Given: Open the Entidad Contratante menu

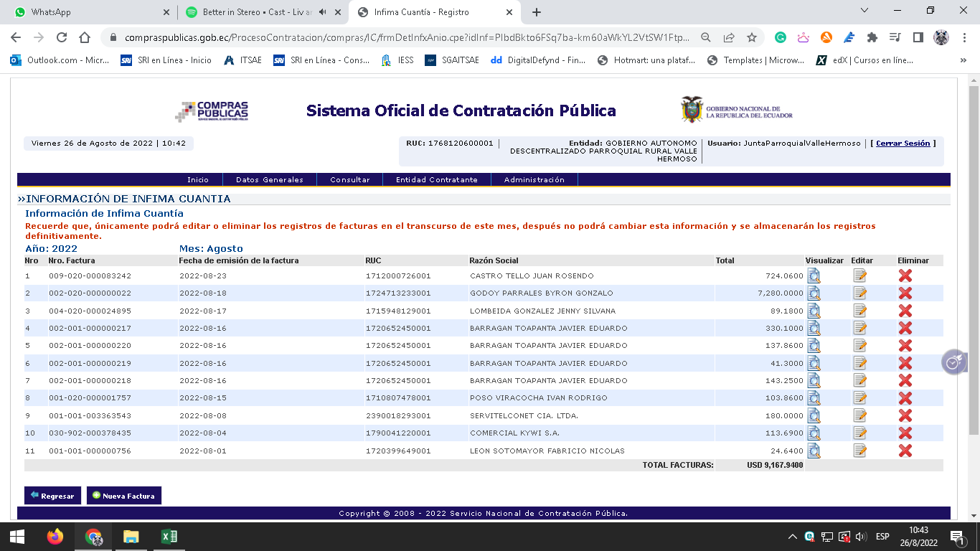Looking at the screenshot, I should point(436,180).
